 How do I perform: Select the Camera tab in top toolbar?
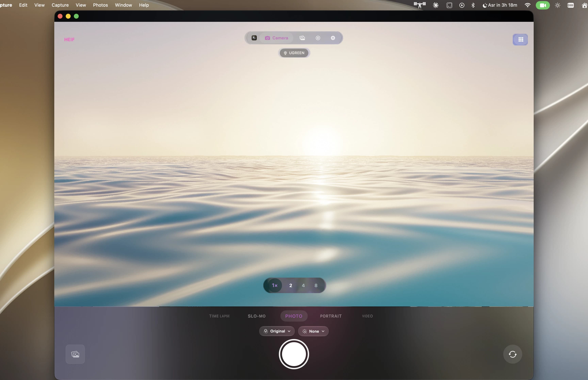pyautogui.click(x=276, y=38)
